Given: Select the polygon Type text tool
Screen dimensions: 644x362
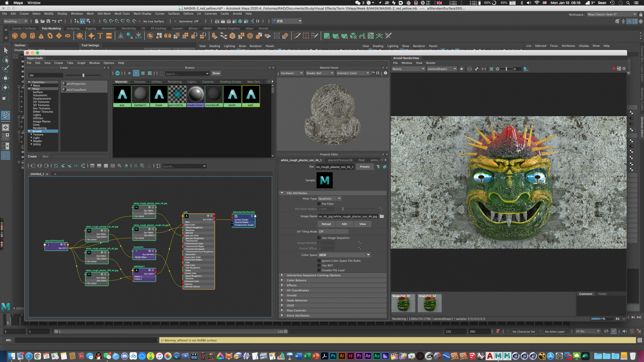Looking at the screenshot, I should 100,36.
